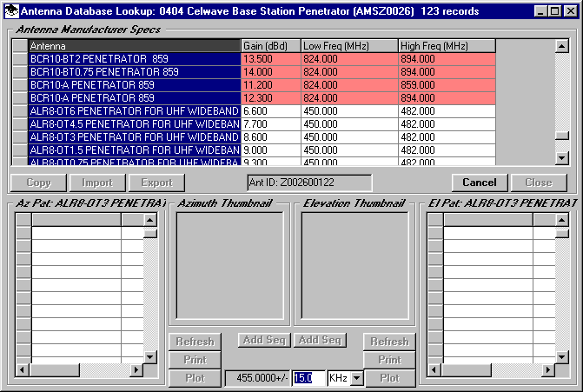
Task: Click down arrow of El Pat grid scrollbar
Action: (562, 357)
